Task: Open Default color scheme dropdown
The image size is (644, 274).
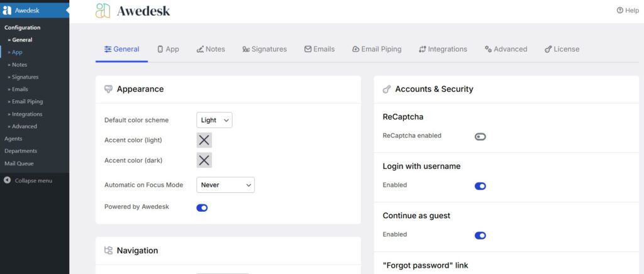Action: (x=214, y=120)
